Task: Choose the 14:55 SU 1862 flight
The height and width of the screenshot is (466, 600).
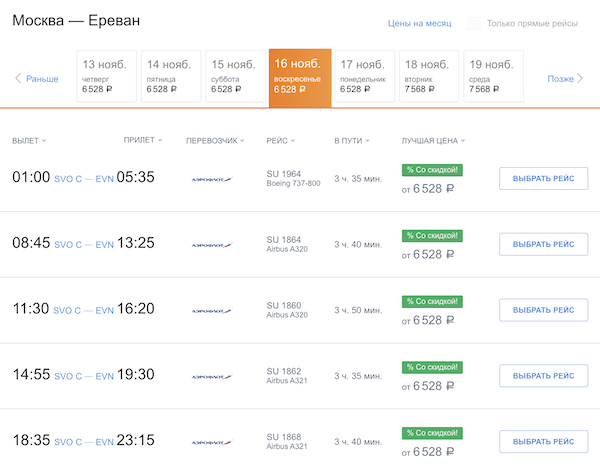Action: tap(542, 377)
